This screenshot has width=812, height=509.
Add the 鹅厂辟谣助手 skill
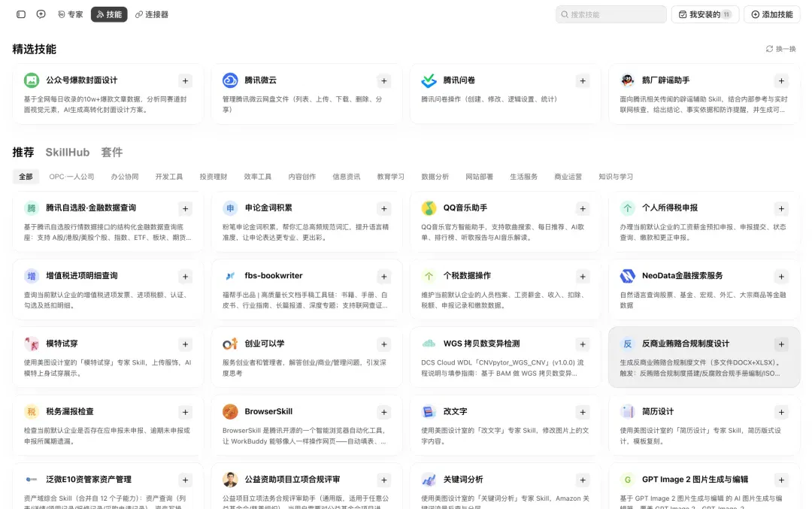[x=781, y=80]
